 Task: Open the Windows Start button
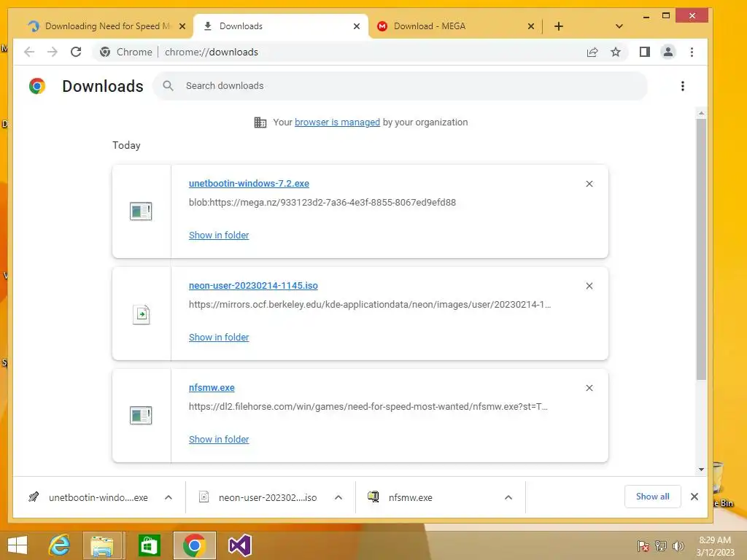[x=18, y=545]
